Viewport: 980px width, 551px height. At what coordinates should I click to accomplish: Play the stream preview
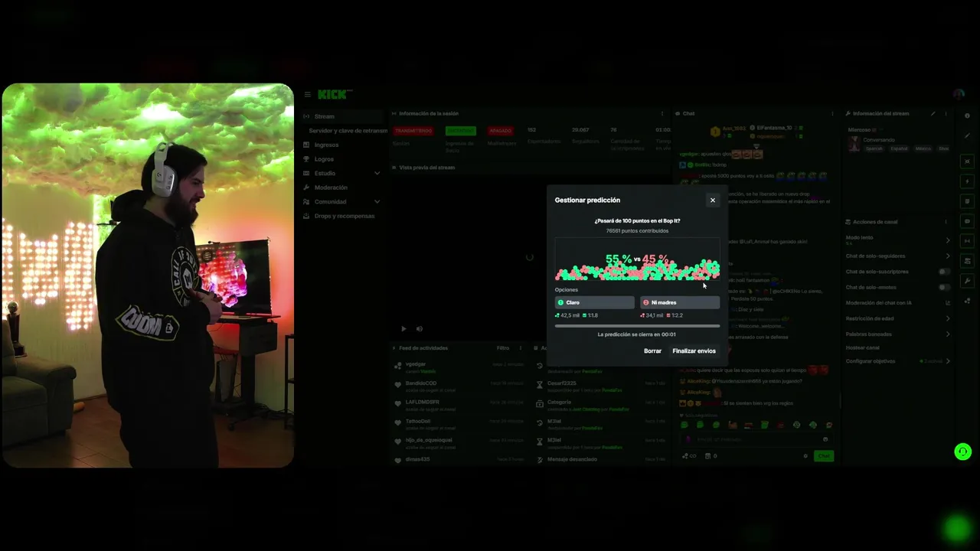(403, 329)
